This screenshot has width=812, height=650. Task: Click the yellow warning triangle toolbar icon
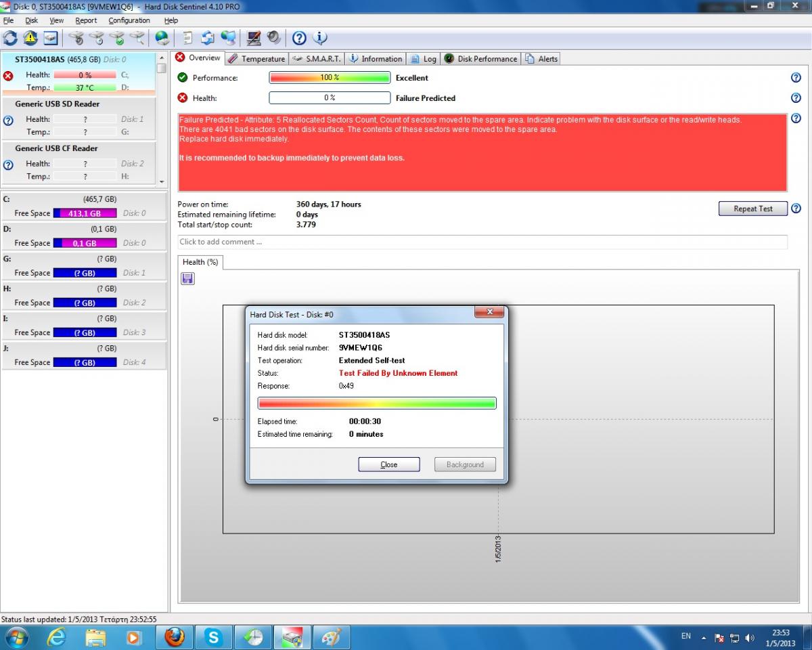(30, 38)
